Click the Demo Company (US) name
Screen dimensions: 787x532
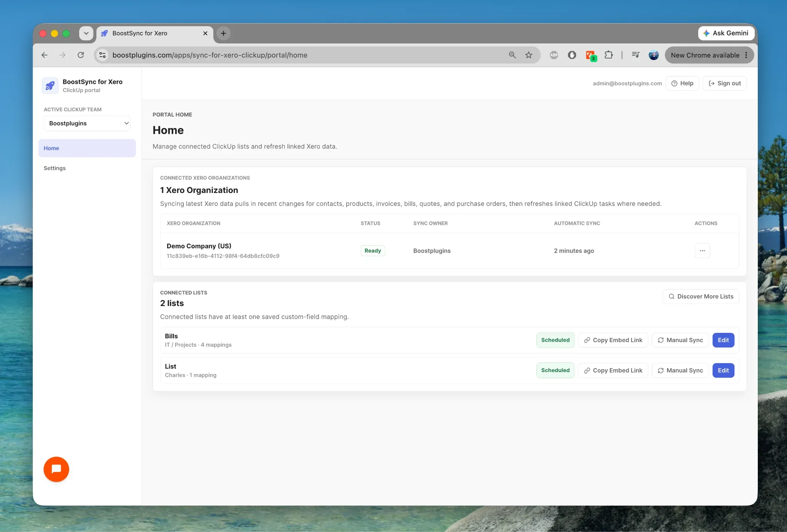[x=199, y=246]
